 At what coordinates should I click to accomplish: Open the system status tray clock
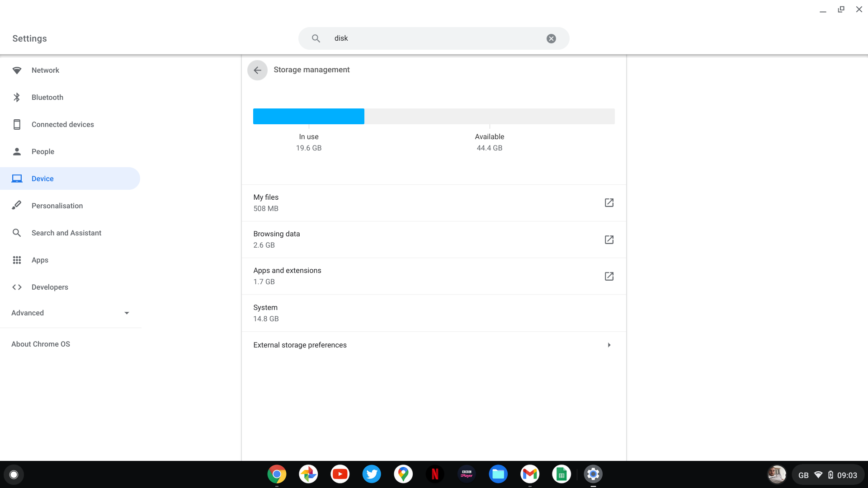(846, 475)
